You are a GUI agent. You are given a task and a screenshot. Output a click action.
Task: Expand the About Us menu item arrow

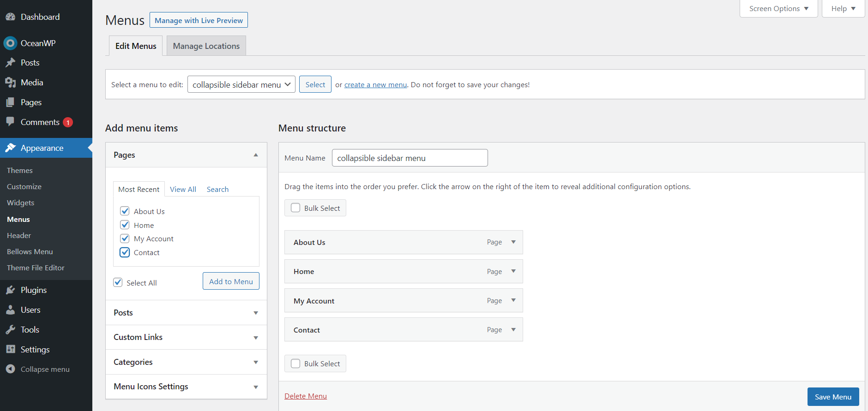[x=513, y=242]
